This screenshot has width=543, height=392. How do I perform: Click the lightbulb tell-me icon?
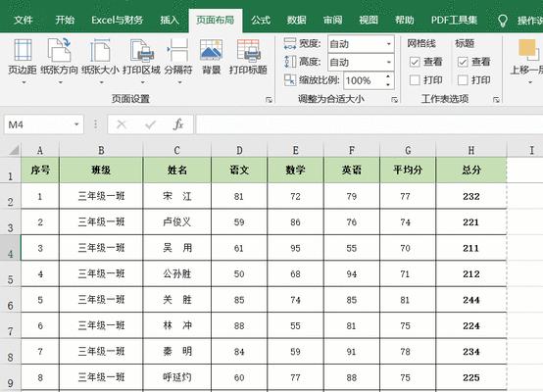coord(503,21)
